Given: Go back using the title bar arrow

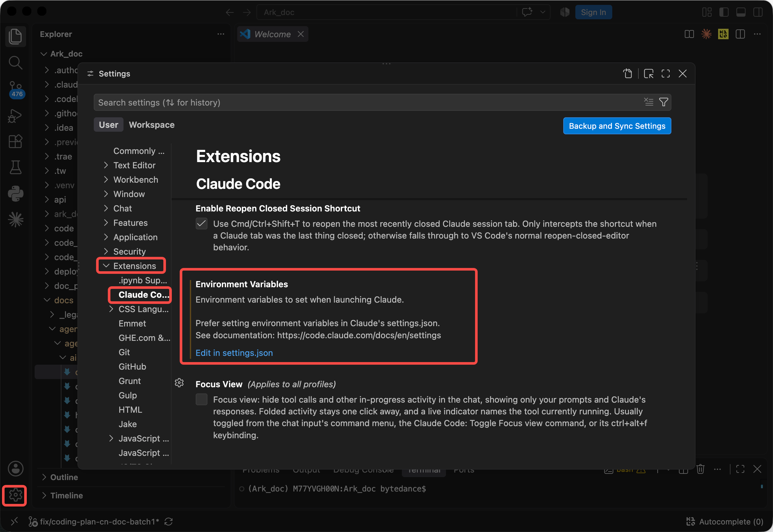Looking at the screenshot, I should (x=230, y=12).
